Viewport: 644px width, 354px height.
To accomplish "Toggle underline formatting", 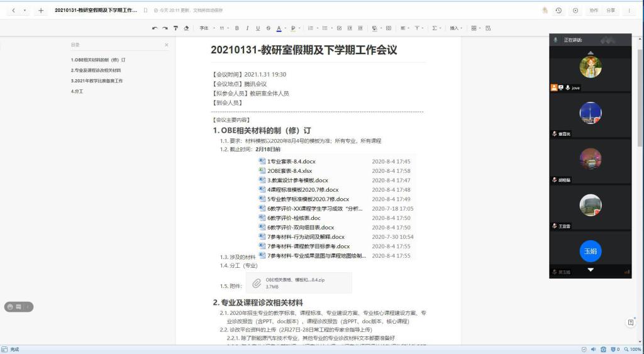I will click(257, 28).
